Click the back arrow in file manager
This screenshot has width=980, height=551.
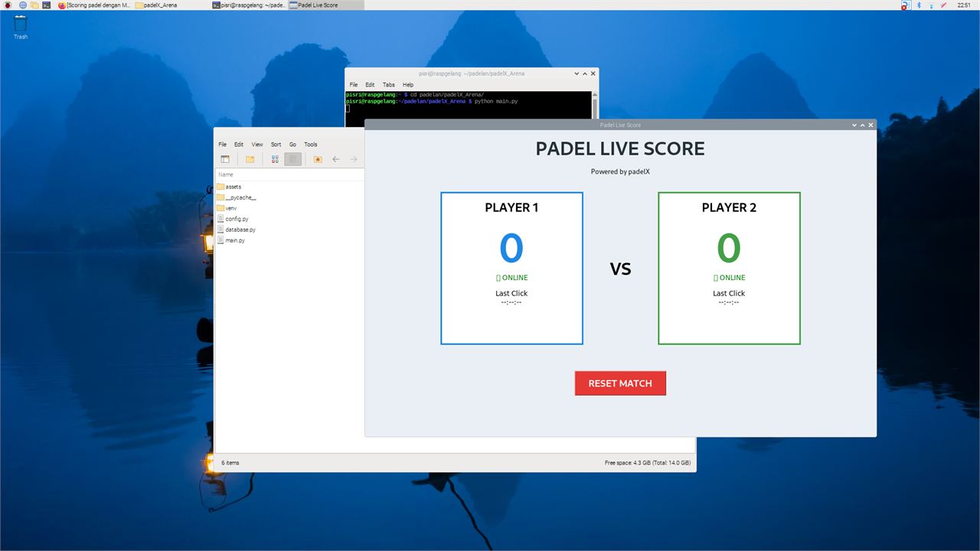[335, 159]
